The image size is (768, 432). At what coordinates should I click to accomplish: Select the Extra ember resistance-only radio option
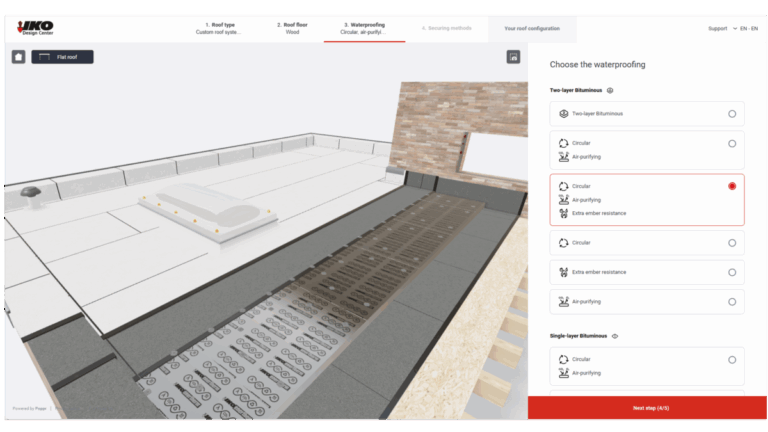[732, 272]
